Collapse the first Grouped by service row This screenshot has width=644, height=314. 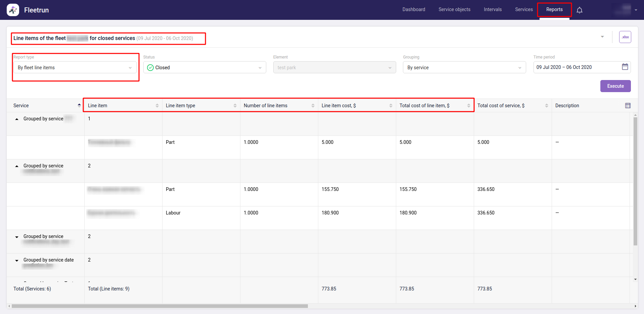17,119
